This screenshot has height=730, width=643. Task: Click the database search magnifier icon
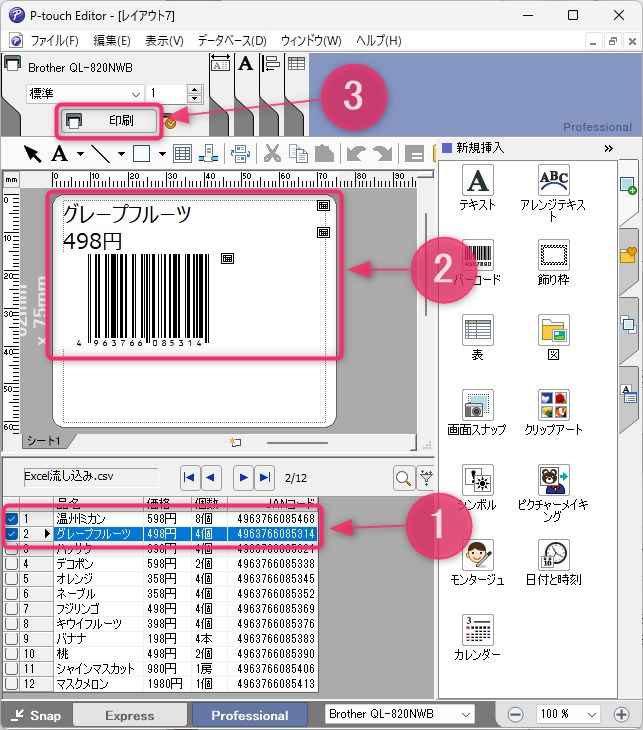[x=403, y=478]
